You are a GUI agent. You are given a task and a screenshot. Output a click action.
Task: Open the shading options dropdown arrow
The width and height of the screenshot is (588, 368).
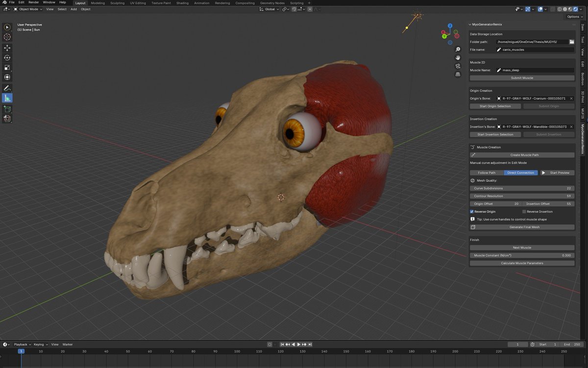point(581,9)
